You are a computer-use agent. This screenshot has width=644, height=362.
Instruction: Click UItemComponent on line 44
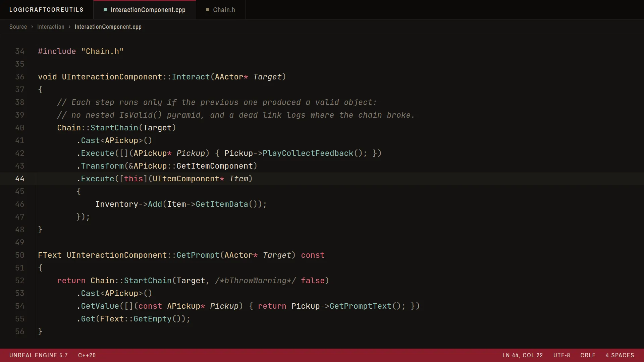[x=186, y=179]
